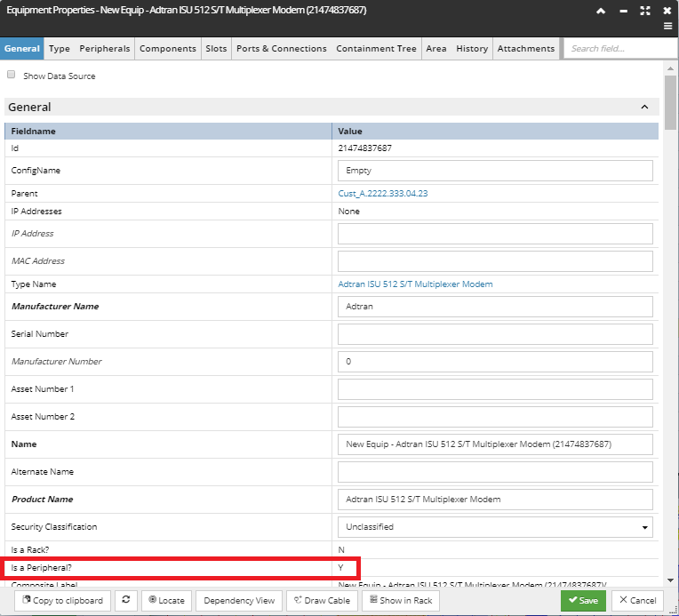679x616 pixels.
Task: Close the Equipment Properties dialog
Action: coord(667,11)
